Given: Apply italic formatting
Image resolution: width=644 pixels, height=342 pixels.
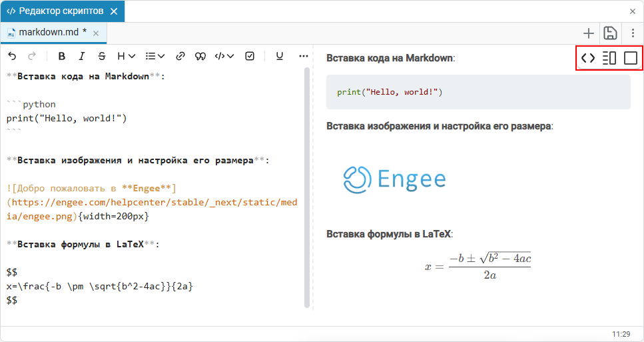Looking at the screenshot, I should (82, 56).
